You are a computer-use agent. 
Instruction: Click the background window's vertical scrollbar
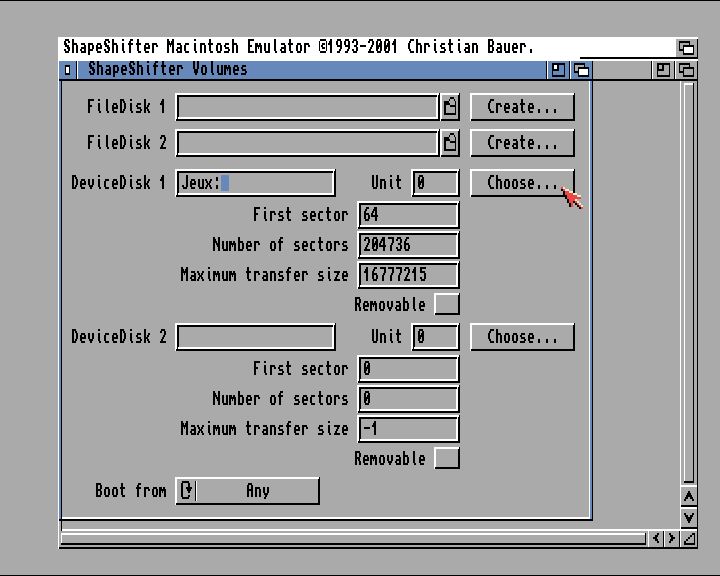pos(688,280)
